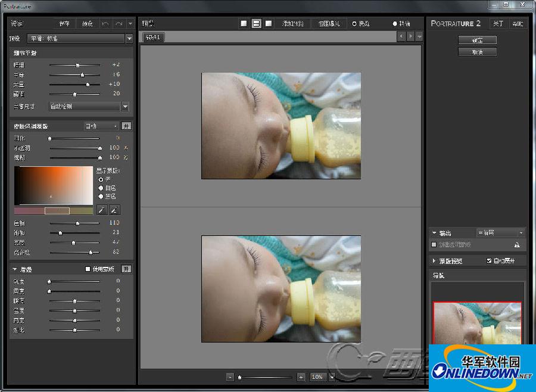Click the zoom out minus button
The width and height of the screenshot is (536, 392).
[230, 377]
